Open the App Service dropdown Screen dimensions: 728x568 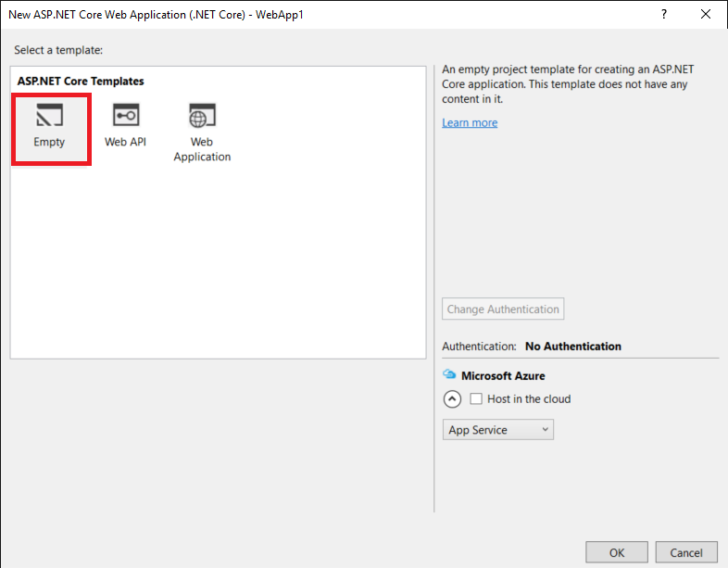(x=498, y=430)
